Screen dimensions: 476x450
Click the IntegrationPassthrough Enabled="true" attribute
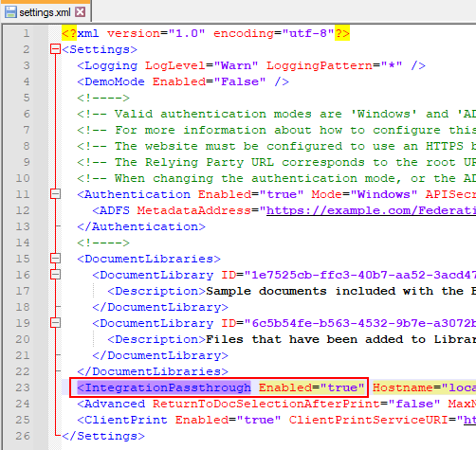click(311, 387)
